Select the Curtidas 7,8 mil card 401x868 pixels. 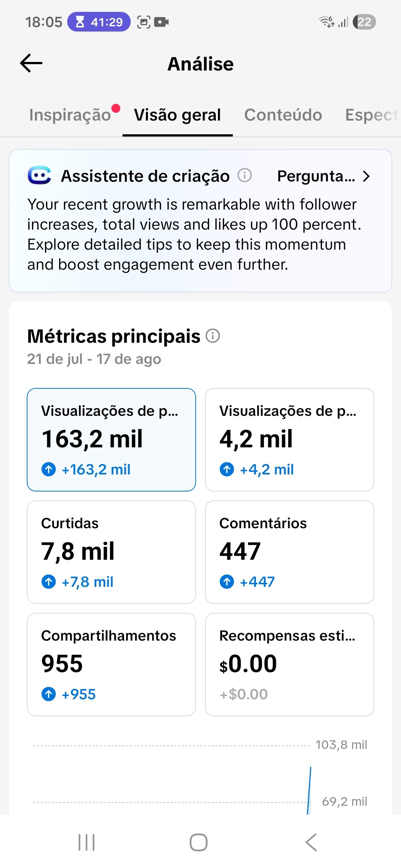click(111, 552)
